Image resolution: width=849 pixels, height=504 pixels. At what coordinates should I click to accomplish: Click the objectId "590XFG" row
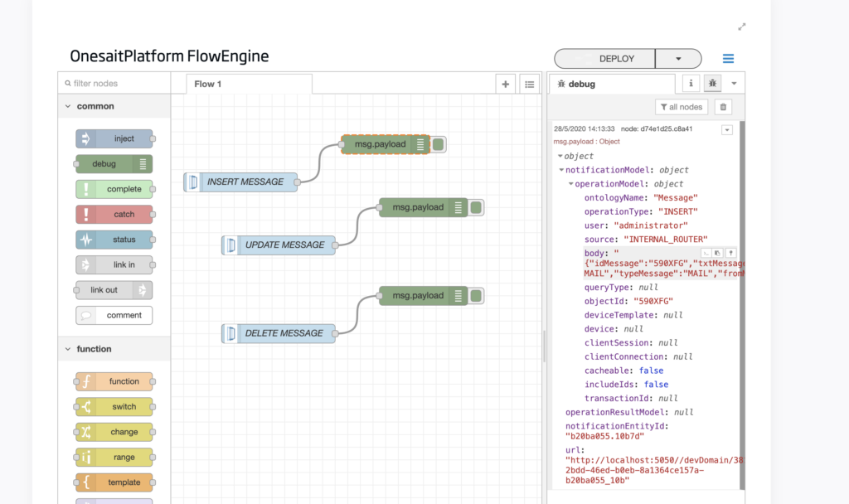click(x=628, y=301)
